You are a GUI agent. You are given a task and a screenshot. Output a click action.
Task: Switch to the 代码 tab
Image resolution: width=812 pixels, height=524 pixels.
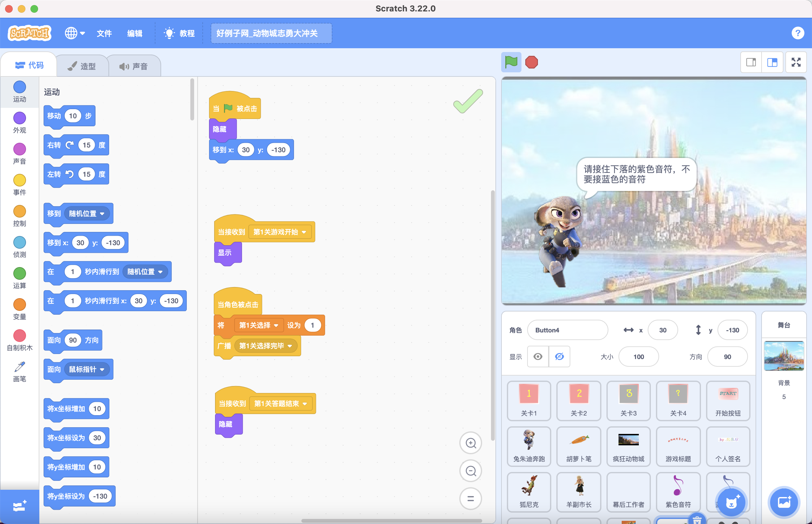29,65
